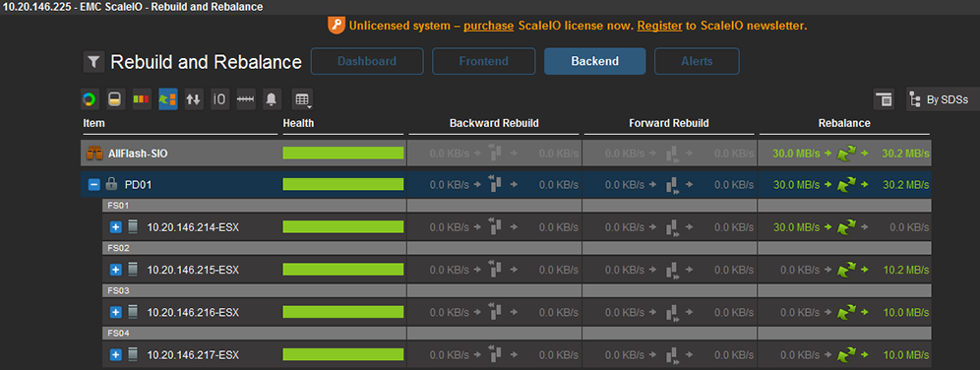
Task: Expand the 10.20.146.214-ESX node
Action: tap(116, 227)
